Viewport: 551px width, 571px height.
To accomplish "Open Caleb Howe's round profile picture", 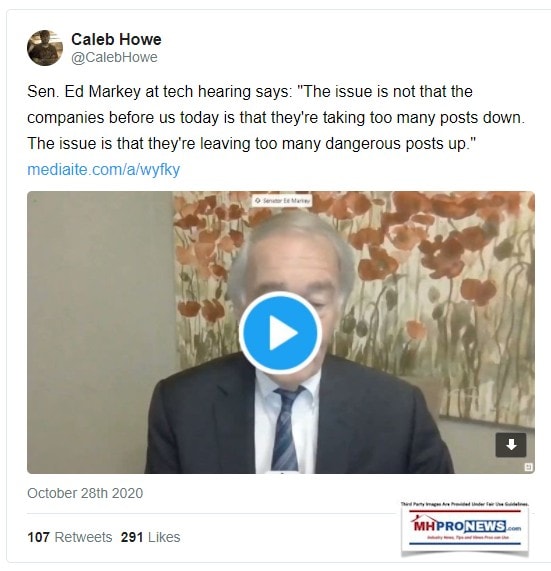I will pyautogui.click(x=45, y=48).
